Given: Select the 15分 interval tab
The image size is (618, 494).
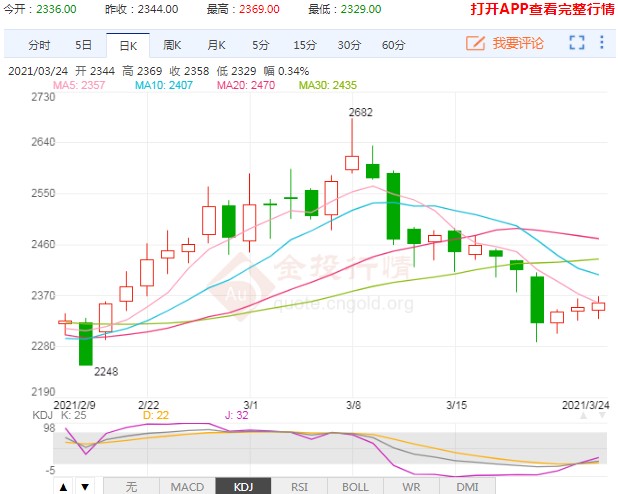Looking at the screenshot, I should coord(304,46).
